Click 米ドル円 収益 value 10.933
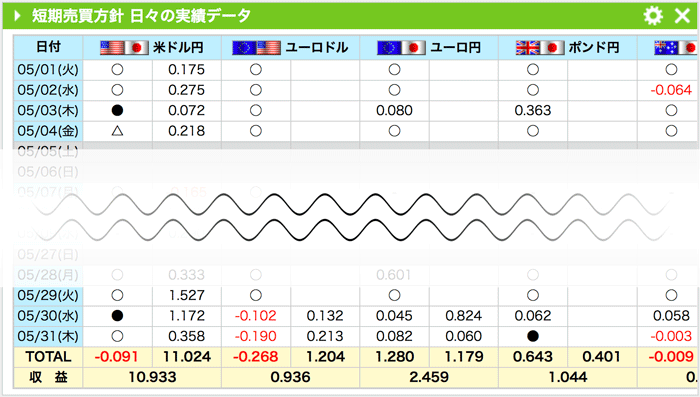The image size is (700, 397). pos(152,377)
